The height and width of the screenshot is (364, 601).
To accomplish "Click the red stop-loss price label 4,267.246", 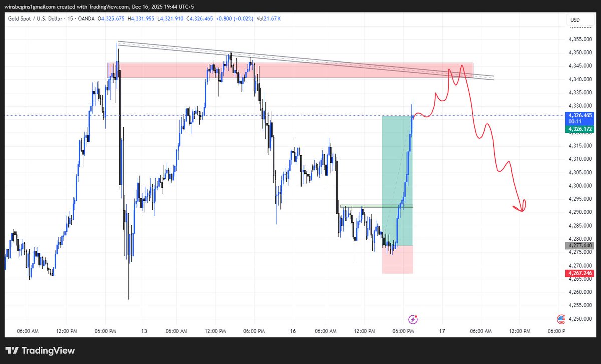I will pos(579,273).
